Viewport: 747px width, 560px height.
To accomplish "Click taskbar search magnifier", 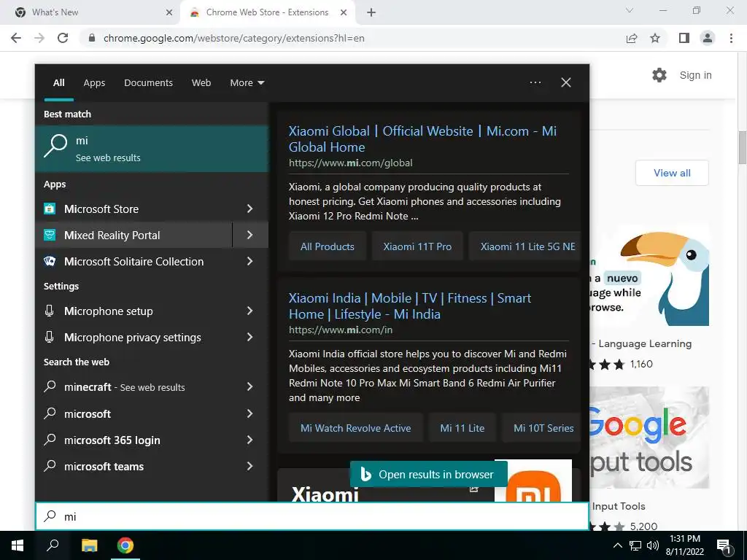I will pos(53,545).
